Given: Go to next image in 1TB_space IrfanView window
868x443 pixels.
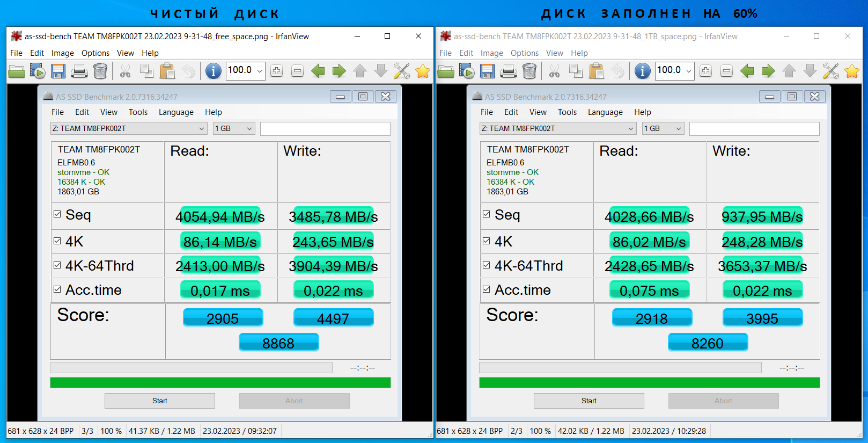Looking at the screenshot, I should tap(768, 71).
